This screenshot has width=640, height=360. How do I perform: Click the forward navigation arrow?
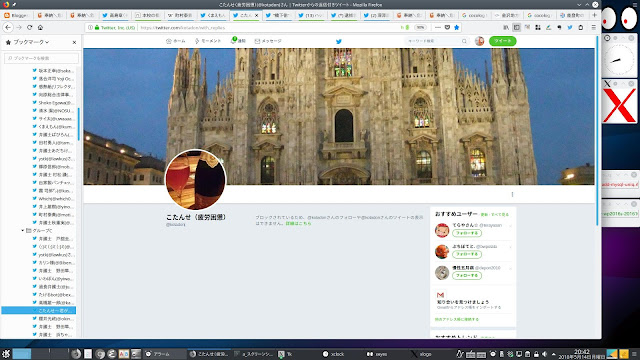19,27
